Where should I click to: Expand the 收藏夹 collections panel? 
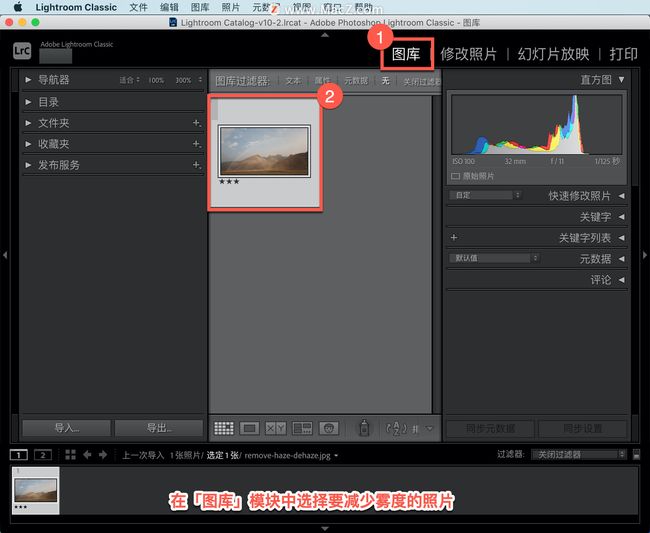[28, 144]
